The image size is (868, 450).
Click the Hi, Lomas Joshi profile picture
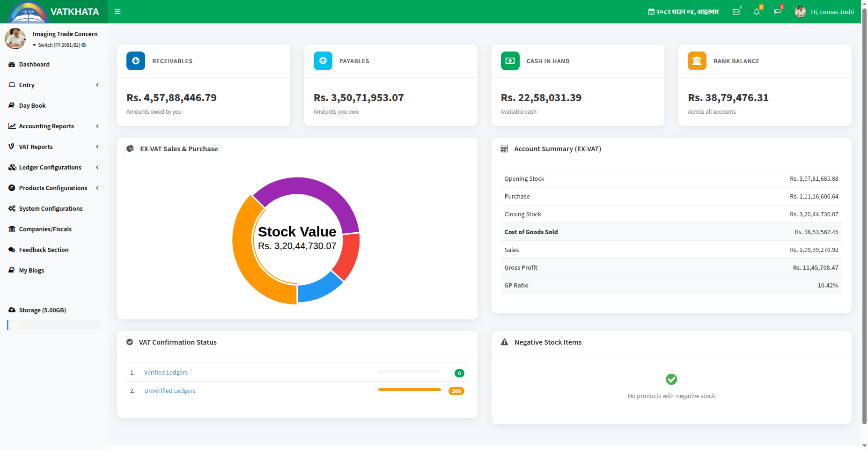click(800, 12)
